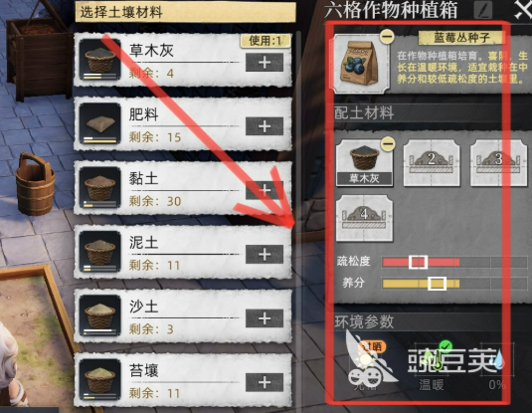This screenshot has width=532, height=413.
Task: Select the 苔壤 basket icon
Action: tap(99, 379)
